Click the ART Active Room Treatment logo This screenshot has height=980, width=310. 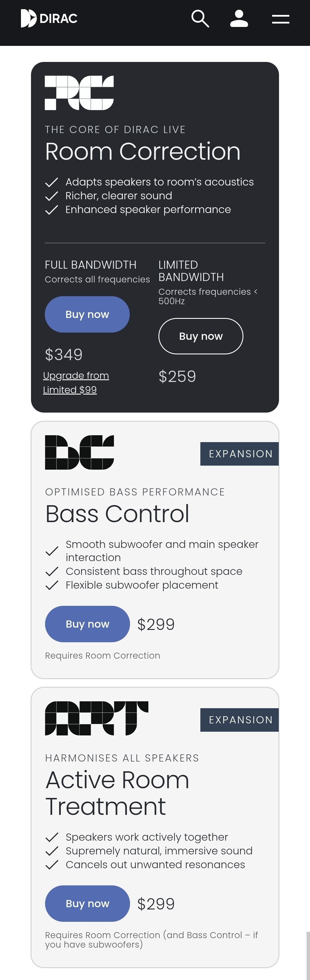point(97,718)
